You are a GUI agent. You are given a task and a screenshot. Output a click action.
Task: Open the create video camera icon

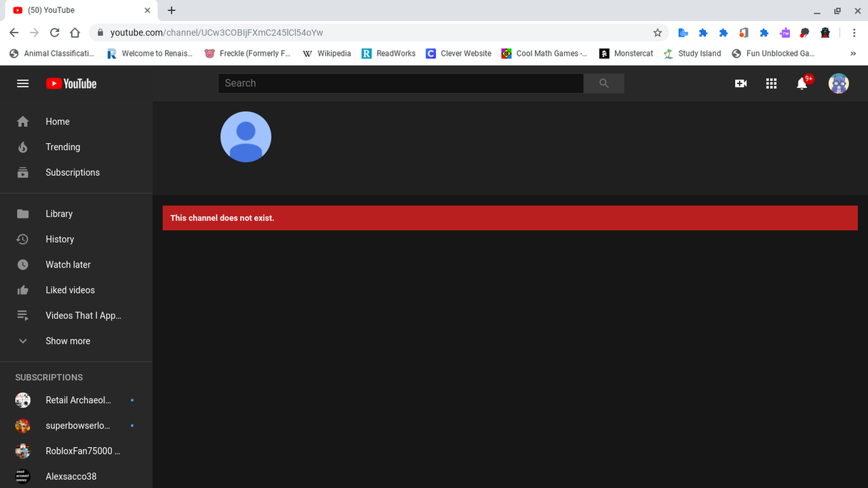coord(741,83)
